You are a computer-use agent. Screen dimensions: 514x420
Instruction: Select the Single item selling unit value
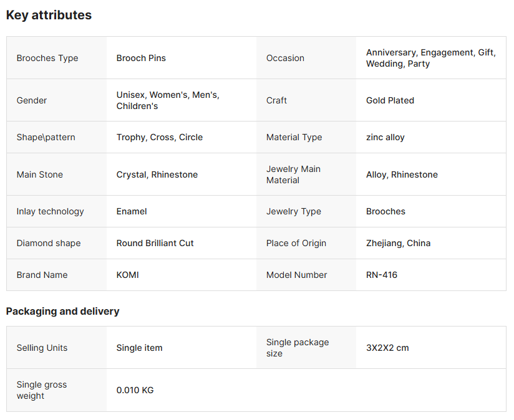click(x=139, y=348)
